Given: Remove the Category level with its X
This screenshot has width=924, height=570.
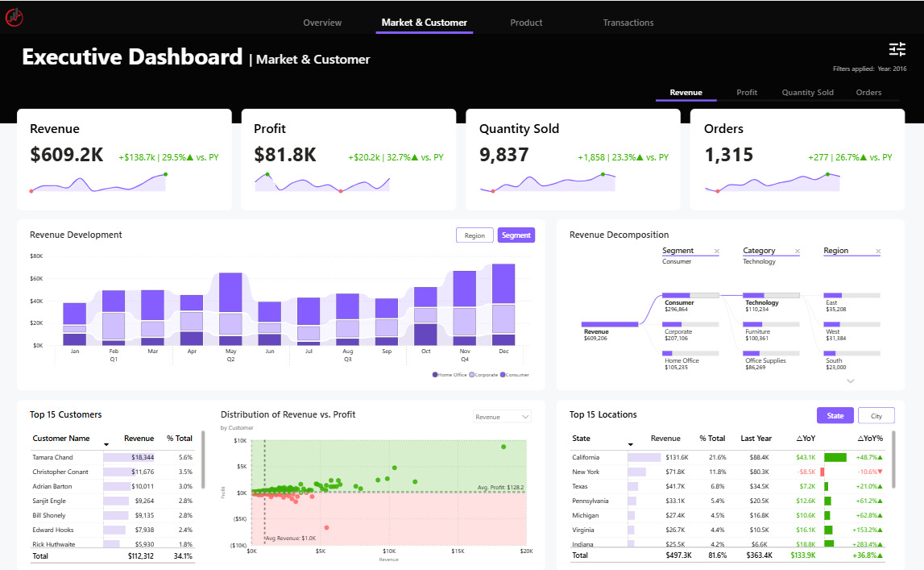Looking at the screenshot, I should point(797,252).
